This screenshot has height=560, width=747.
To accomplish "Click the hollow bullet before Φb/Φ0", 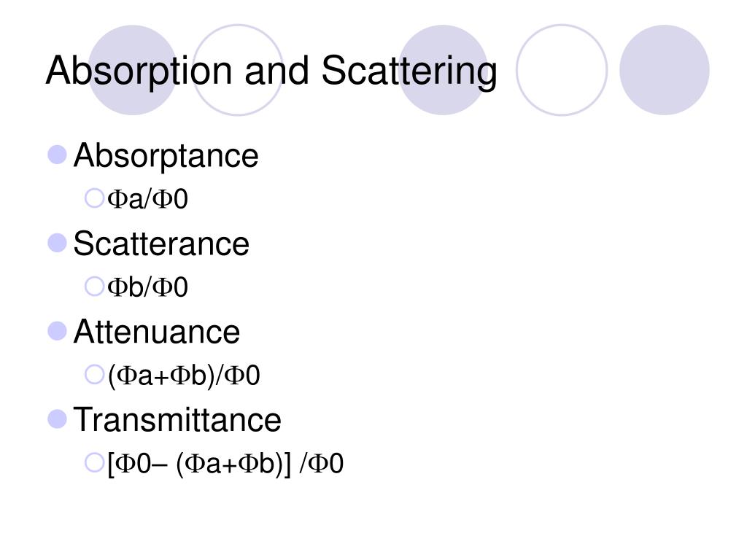I will pyautogui.click(x=94, y=287).
